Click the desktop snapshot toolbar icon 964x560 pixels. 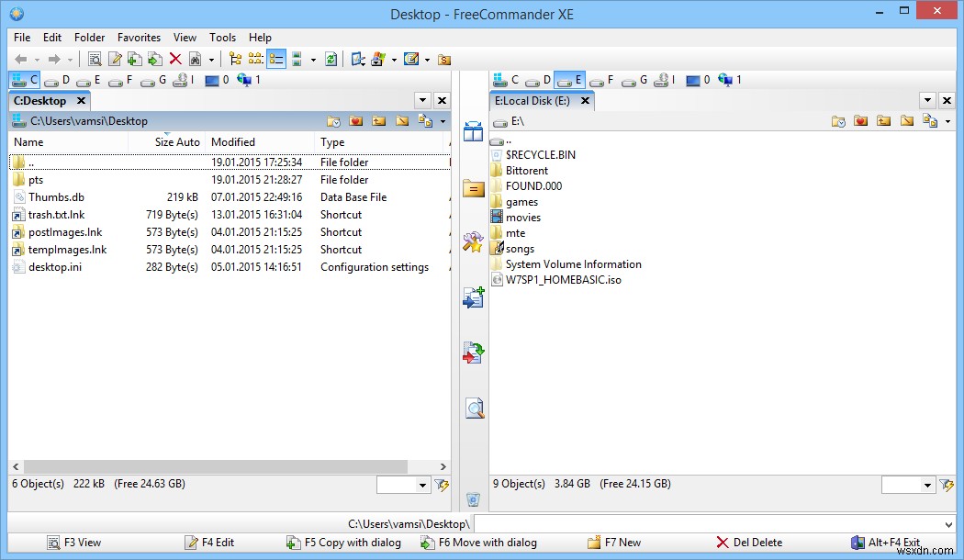[358, 59]
